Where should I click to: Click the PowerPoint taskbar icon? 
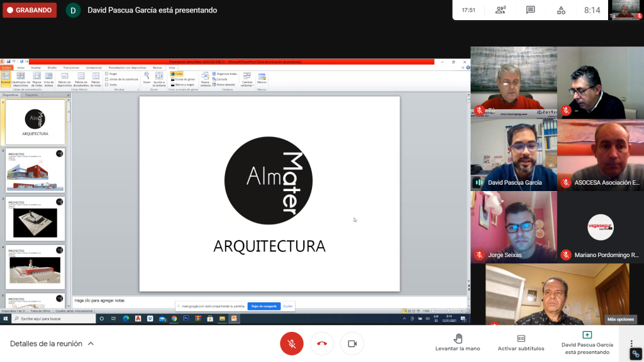pyautogui.click(x=234, y=319)
